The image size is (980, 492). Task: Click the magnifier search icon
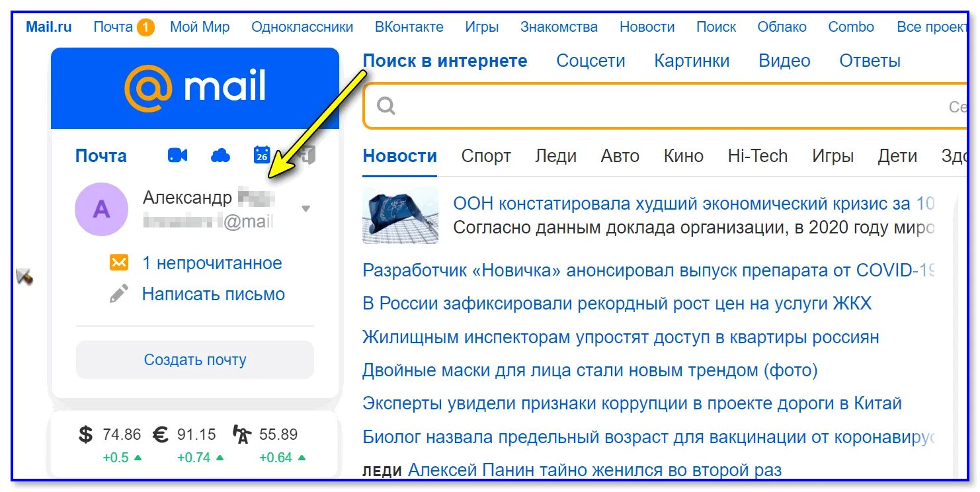(386, 106)
